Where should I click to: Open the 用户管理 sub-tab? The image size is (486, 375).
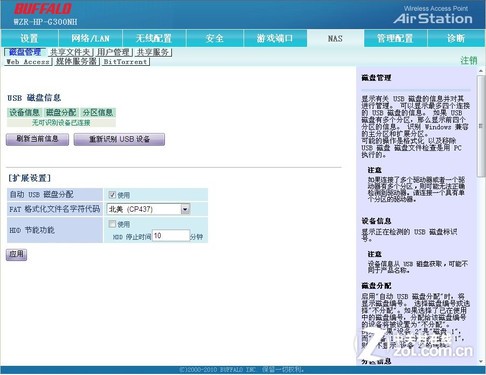coord(113,52)
